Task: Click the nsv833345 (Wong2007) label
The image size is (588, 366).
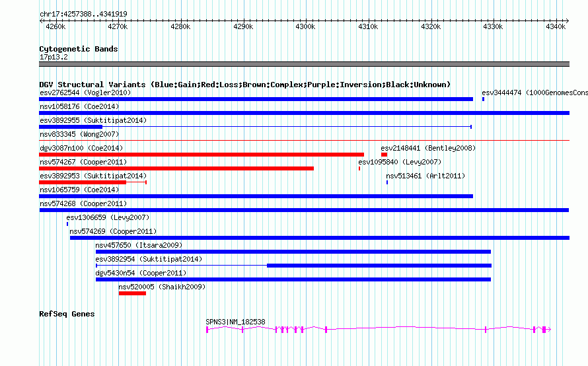Action: click(79, 134)
